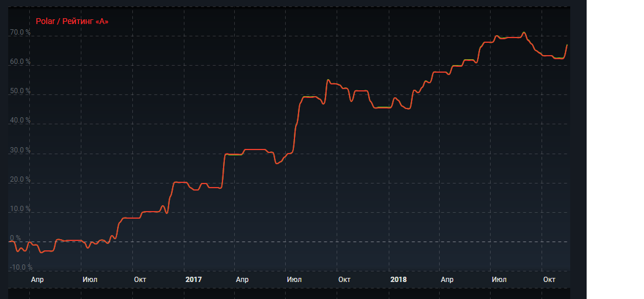The height and width of the screenshot is (299, 644).
Task: Click the Окт label just before 2018
Action: click(x=344, y=280)
